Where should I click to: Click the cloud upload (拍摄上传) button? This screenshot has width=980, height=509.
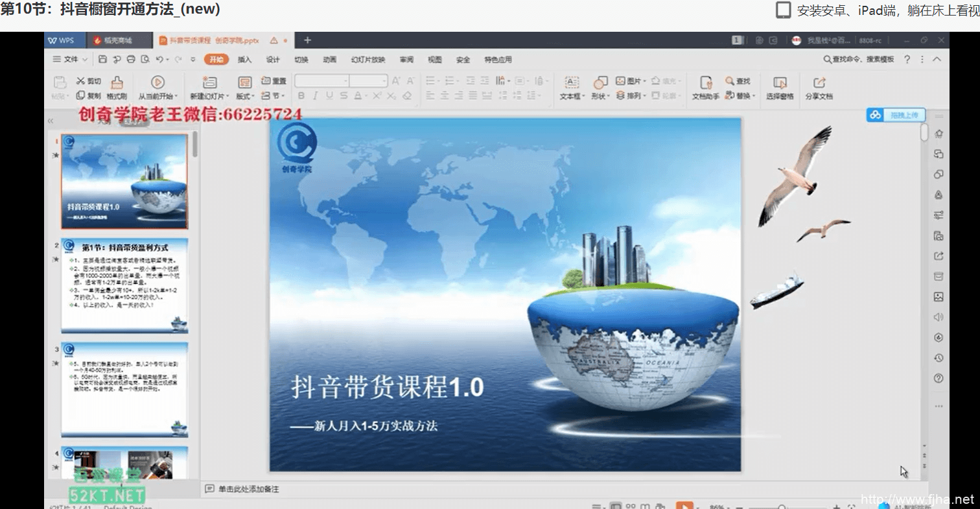click(x=896, y=115)
